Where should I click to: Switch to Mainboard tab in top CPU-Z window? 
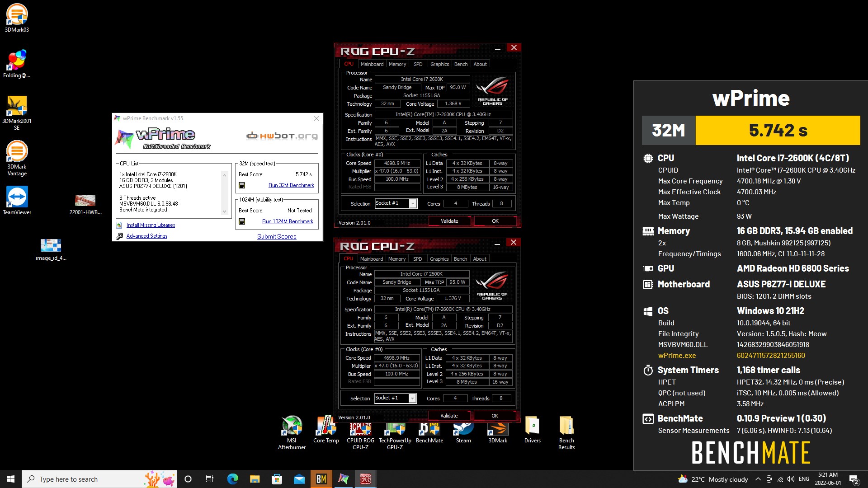372,64
